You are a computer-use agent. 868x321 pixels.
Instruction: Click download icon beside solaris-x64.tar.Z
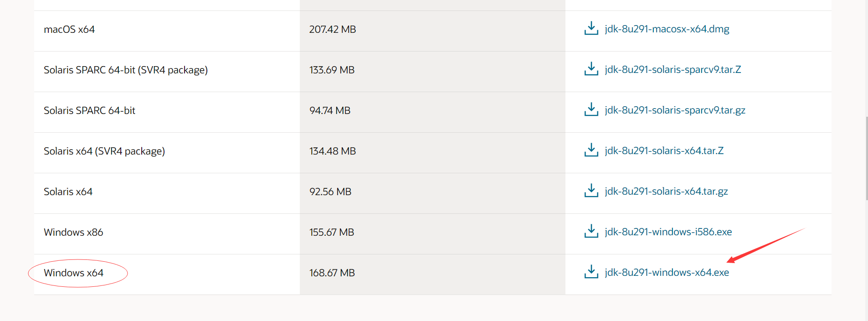coord(591,150)
